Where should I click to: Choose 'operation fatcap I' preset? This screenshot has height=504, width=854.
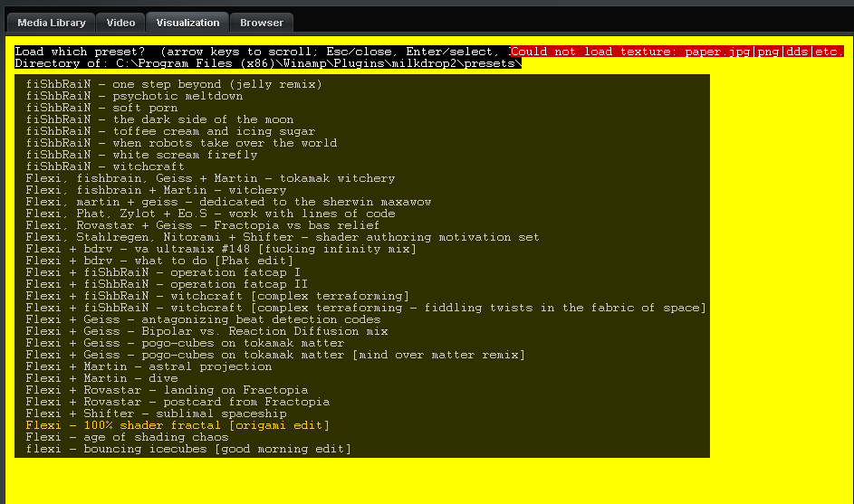(x=163, y=272)
